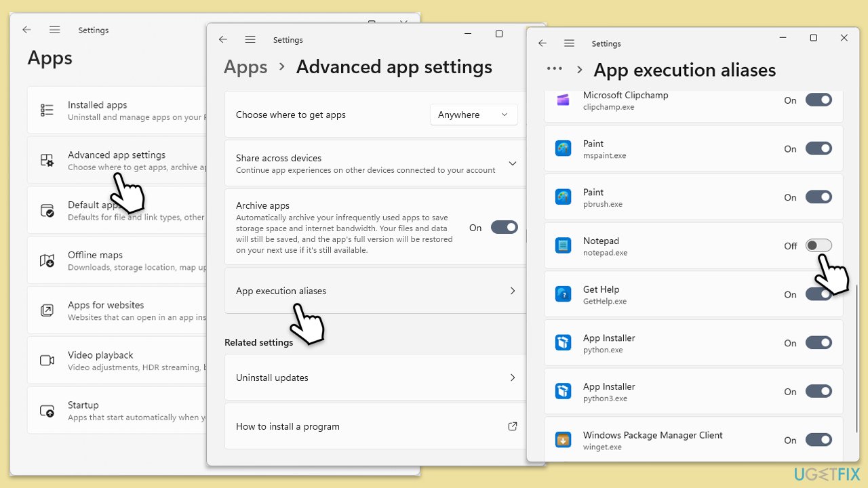Toggle Windows Package Manager Client alias switch
Image resolution: width=868 pixels, height=488 pixels.
pos(818,440)
